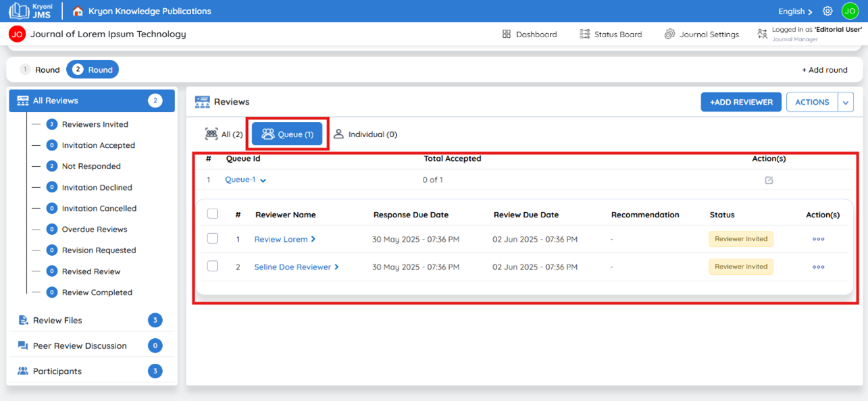Viewport: 868px width, 401px height.
Task: Open the settings gear icon in top bar
Action: point(827,11)
